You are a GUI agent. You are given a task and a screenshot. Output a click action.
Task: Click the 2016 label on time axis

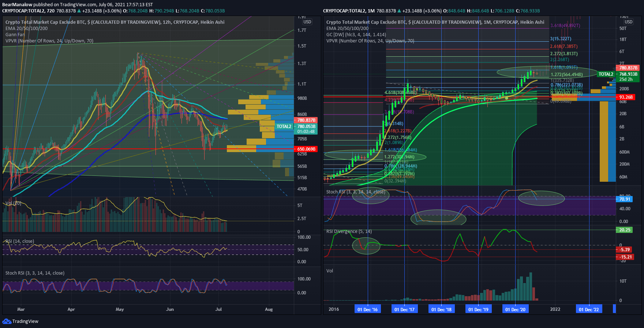[334, 309]
